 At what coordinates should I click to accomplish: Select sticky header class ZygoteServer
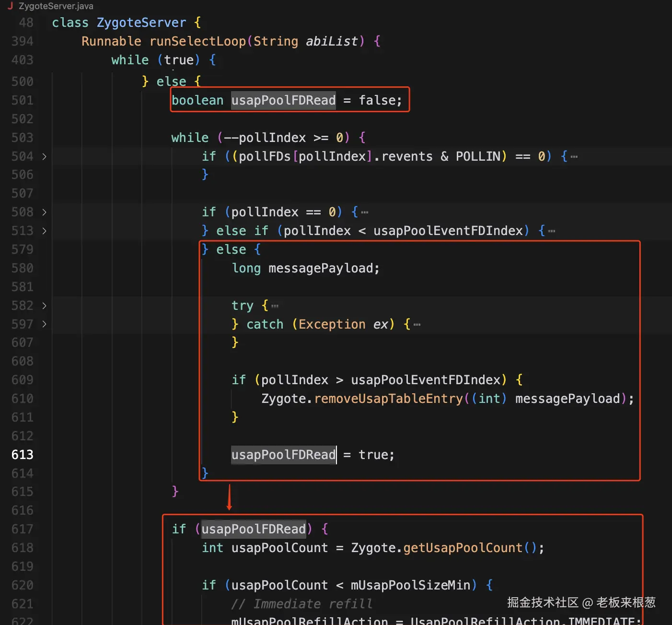coord(127,23)
